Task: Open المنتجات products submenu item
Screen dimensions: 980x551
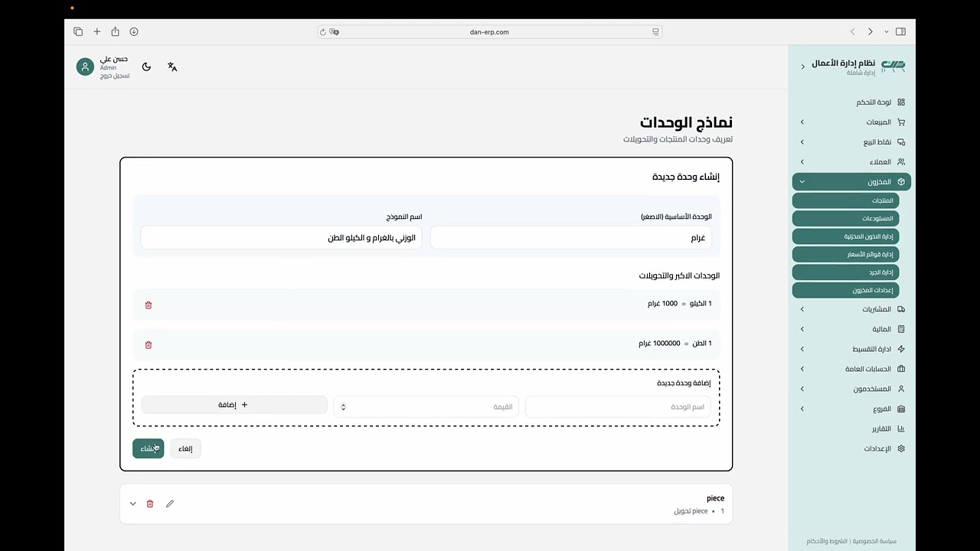Action: tap(845, 201)
